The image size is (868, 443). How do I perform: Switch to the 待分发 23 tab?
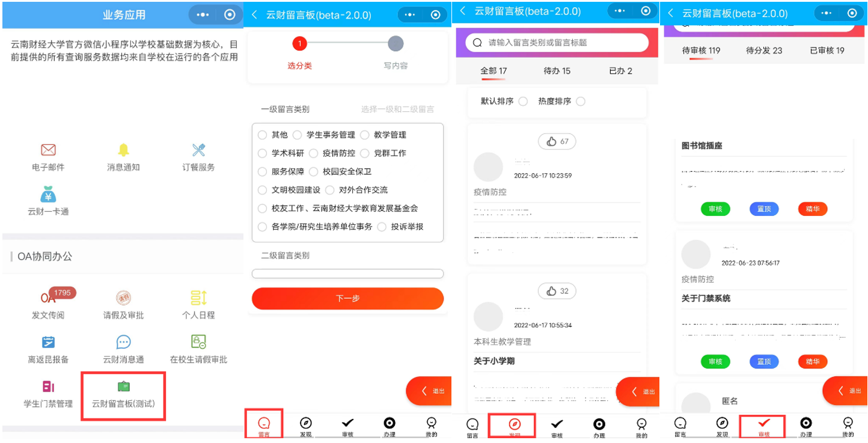tap(763, 50)
